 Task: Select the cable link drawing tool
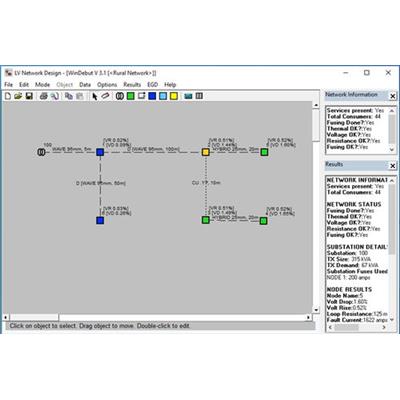click(x=105, y=96)
